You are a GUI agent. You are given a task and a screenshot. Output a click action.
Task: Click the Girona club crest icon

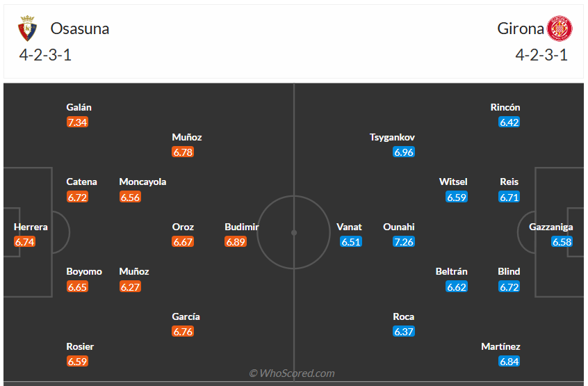point(559,29)
